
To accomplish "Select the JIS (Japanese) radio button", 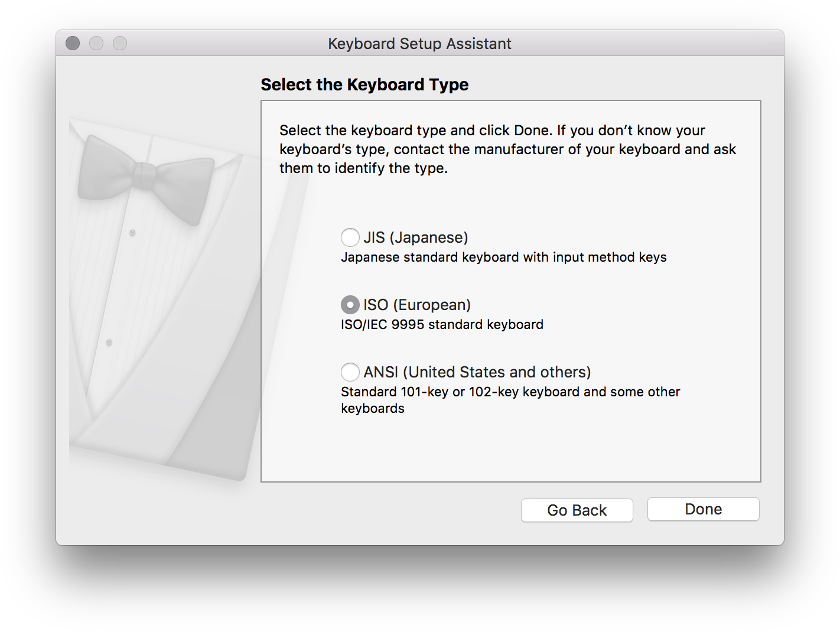I will pos(350,237).
